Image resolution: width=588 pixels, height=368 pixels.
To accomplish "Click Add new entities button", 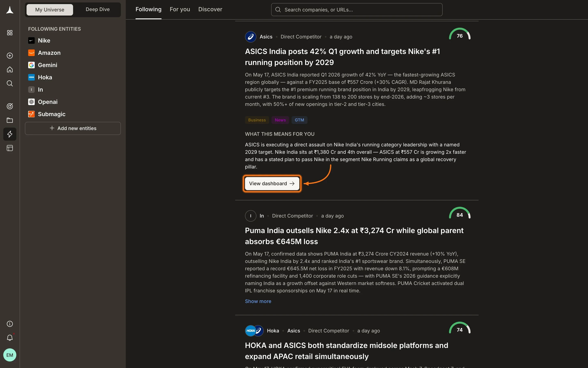I will coord(73,128).
